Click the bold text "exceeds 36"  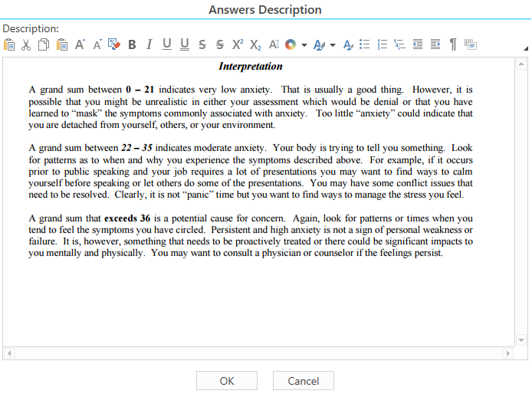pyautogui.click(x=127, y=218)
